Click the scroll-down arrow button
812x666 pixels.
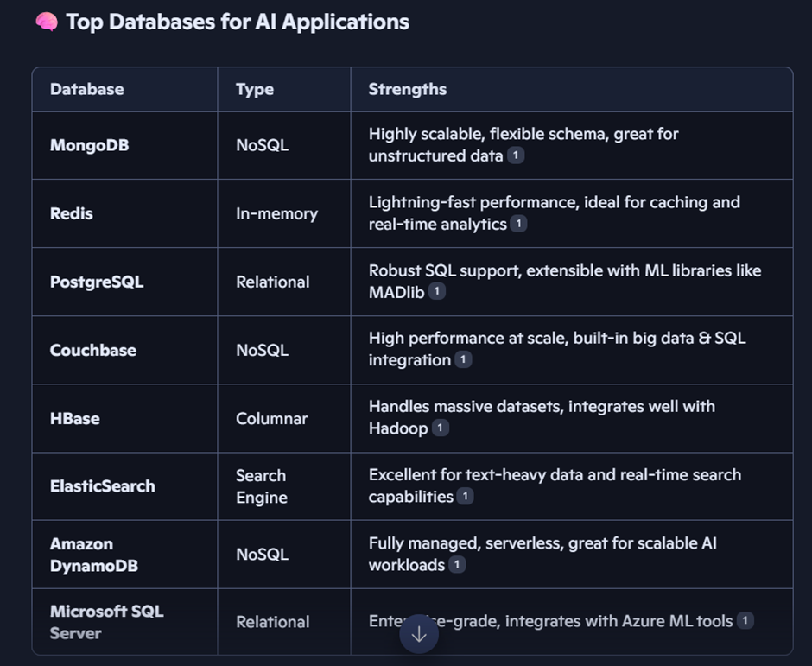pos(419,635)
